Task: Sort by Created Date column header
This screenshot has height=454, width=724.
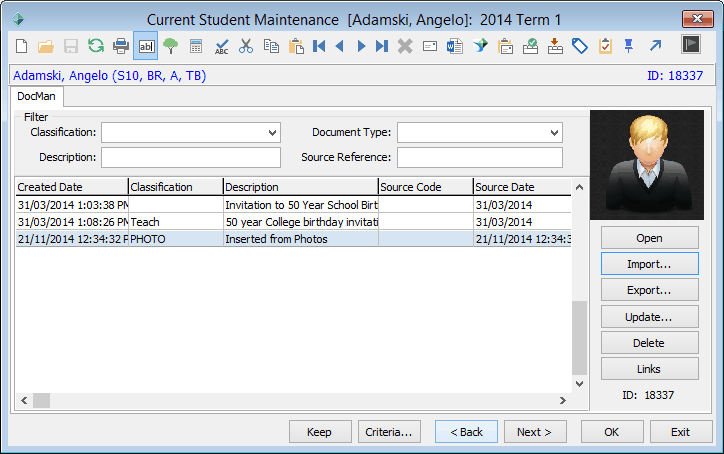Action: (x=72, y=187)
